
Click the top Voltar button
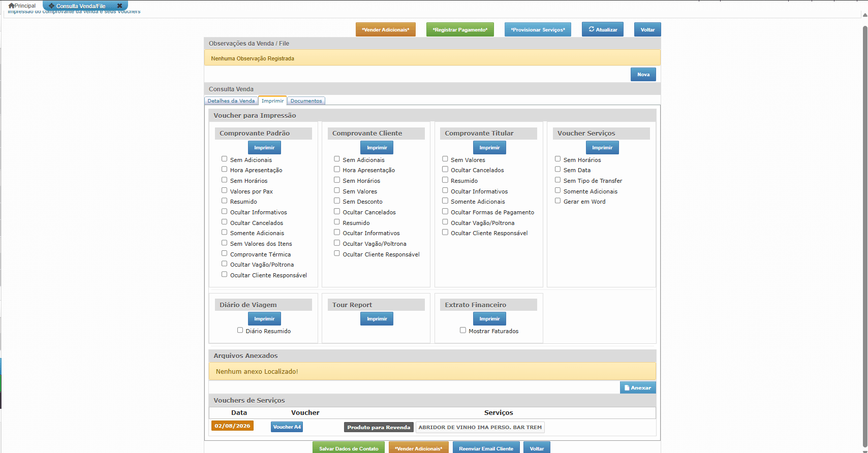coord(647,29)
